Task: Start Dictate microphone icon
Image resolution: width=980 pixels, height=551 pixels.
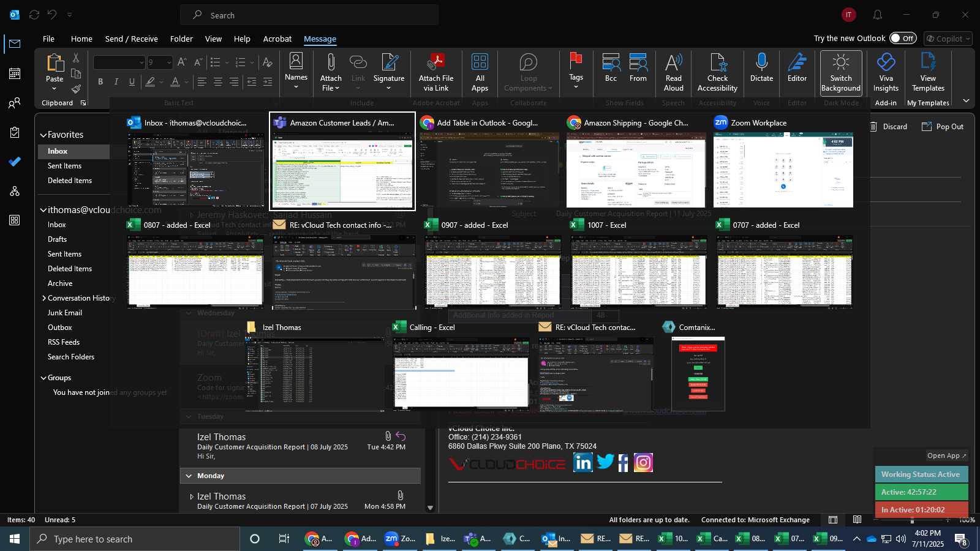Action: (761, 62)
